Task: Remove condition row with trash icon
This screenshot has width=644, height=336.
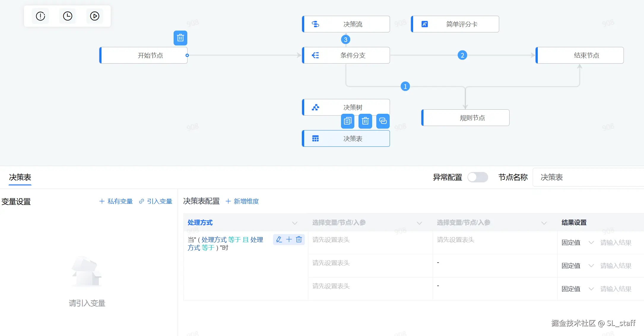Action: coord(299,239)
